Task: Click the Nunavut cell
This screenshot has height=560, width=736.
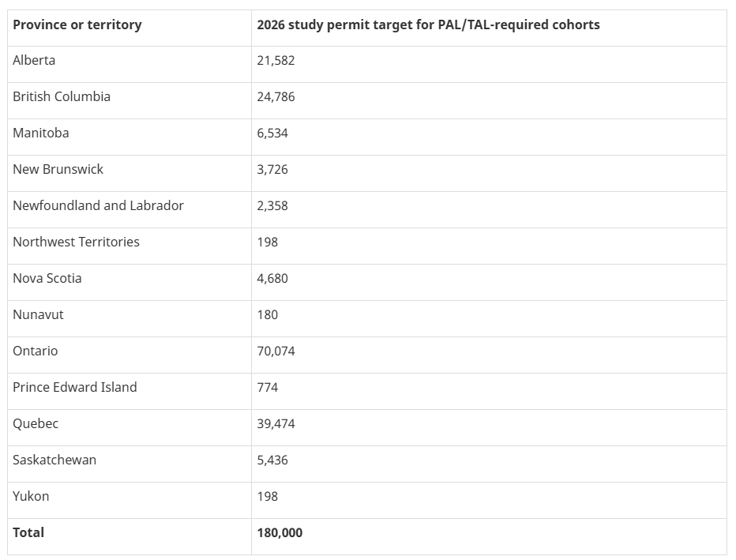Action: click(38, 314)
